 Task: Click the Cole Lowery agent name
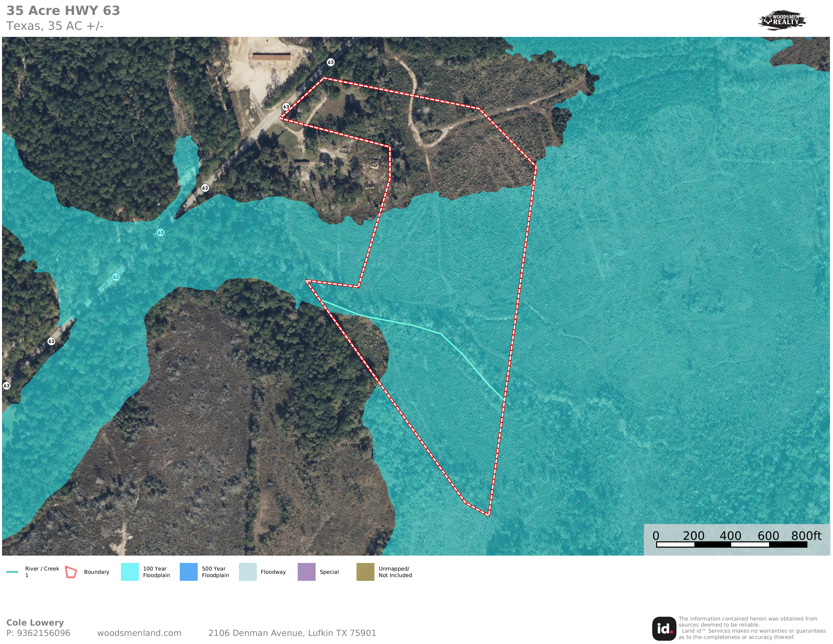35,623
